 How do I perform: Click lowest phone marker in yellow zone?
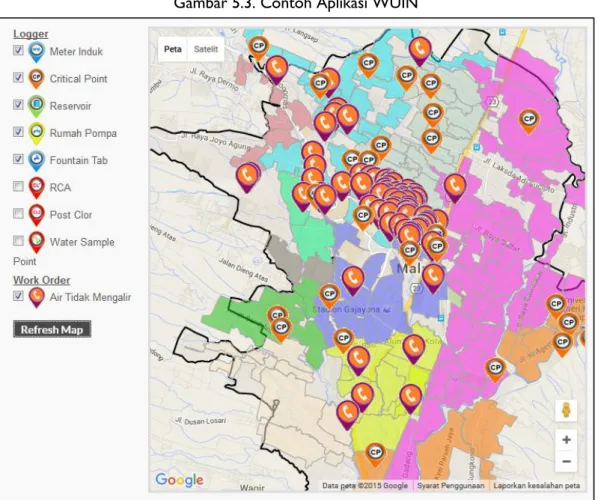[x=347, y=414]
